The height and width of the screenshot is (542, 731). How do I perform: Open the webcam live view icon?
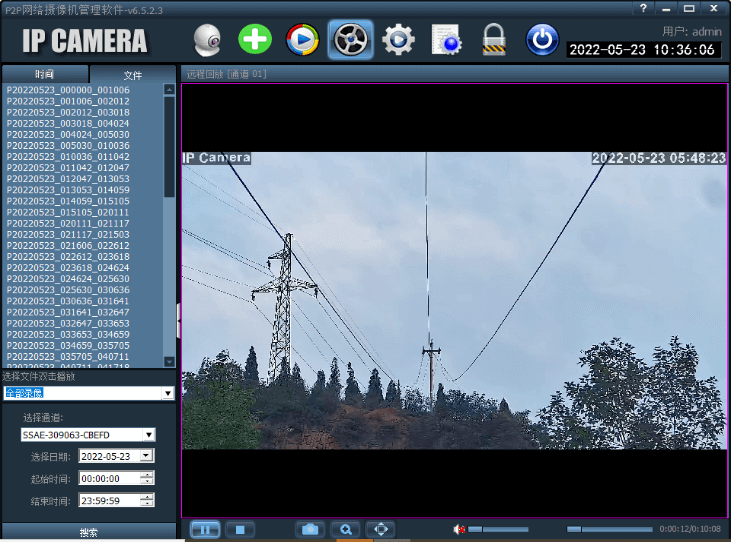(207, 40)
